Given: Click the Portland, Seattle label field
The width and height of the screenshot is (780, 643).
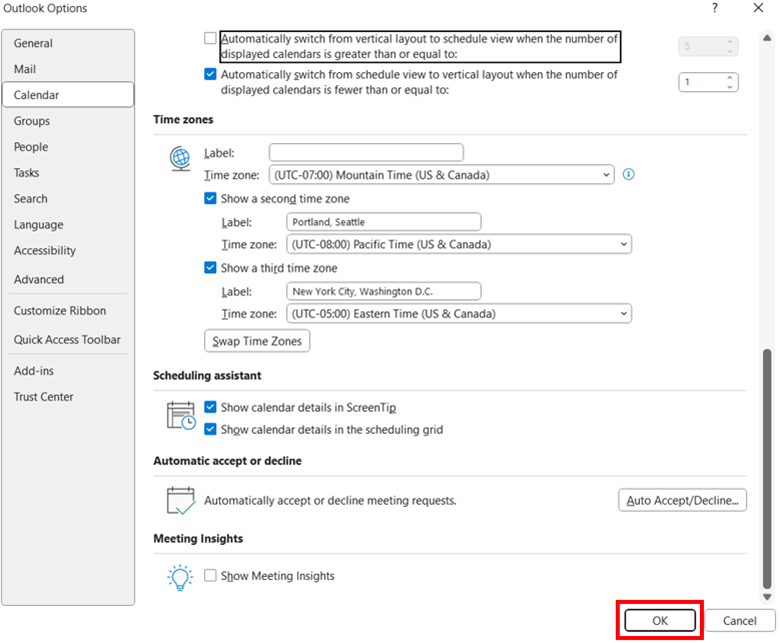Looking at the screenshot, I should point(384,222).
